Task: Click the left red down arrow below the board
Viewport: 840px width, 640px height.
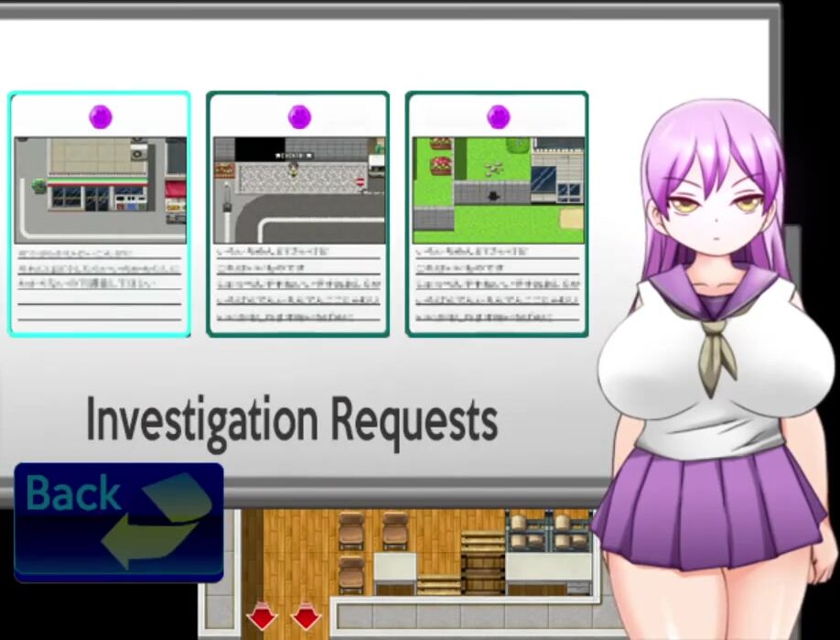Action: pyautogui.click(x=263, y=617)
